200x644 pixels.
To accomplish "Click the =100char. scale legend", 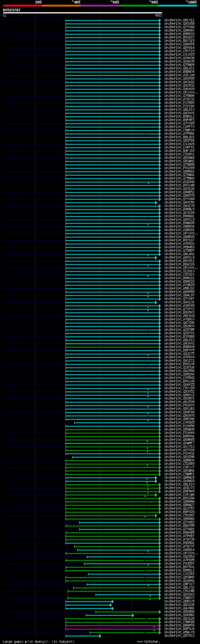I will (149, 642).
